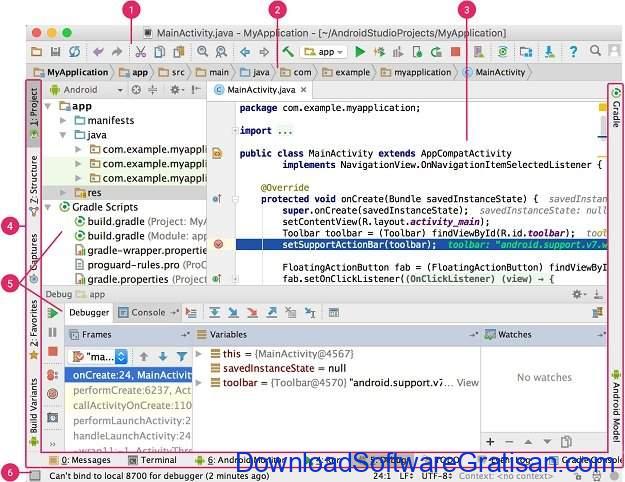Click the Mute Breakpoints icon in debug sidebar
This screenshot has width=625, height=482.
click(x=53, y=394)
